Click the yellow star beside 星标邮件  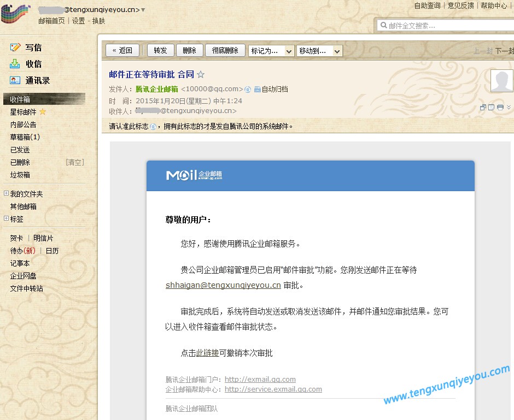[x=43, y=112]
